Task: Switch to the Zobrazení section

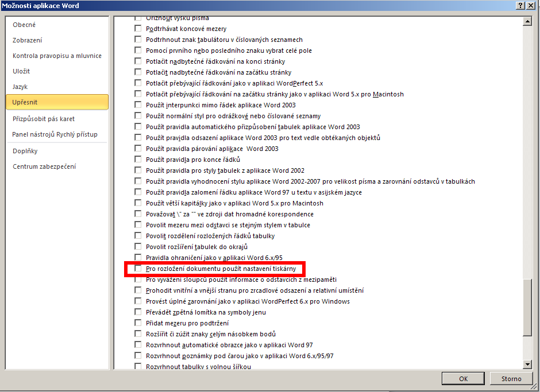Action: tap(28, 40)
